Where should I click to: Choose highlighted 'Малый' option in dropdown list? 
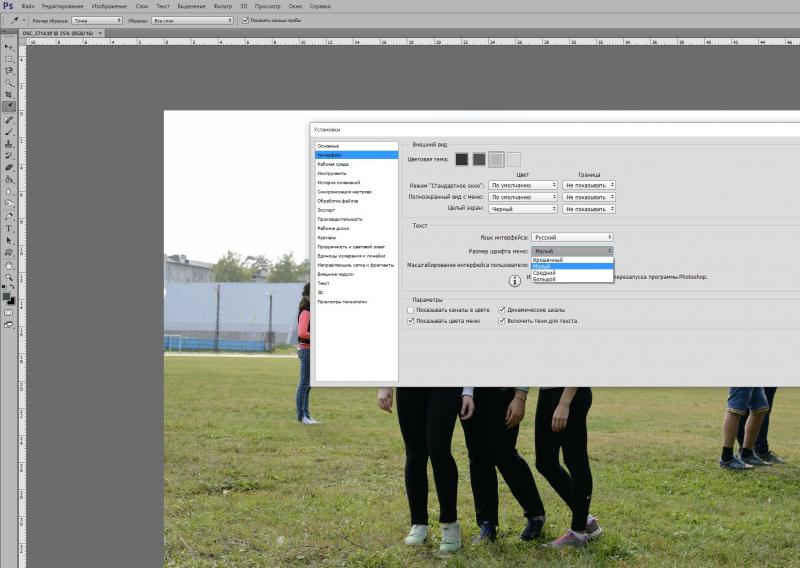[x=572, y=266]
